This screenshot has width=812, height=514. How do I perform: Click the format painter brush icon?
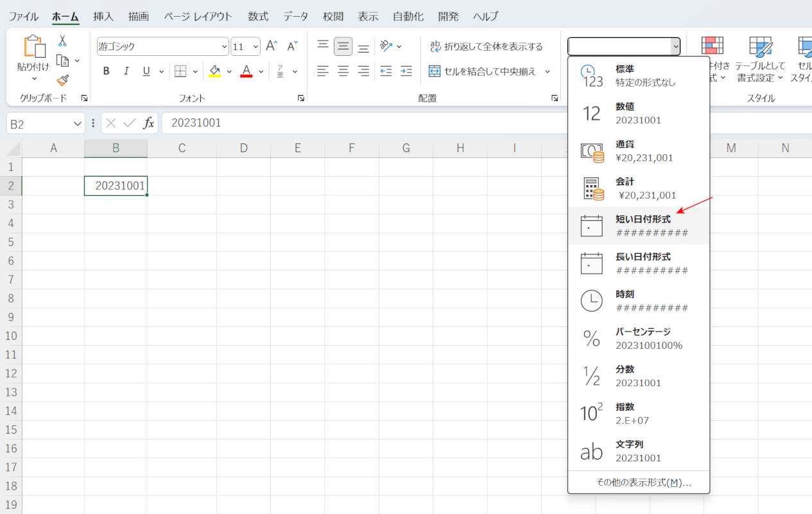point(62,80)
